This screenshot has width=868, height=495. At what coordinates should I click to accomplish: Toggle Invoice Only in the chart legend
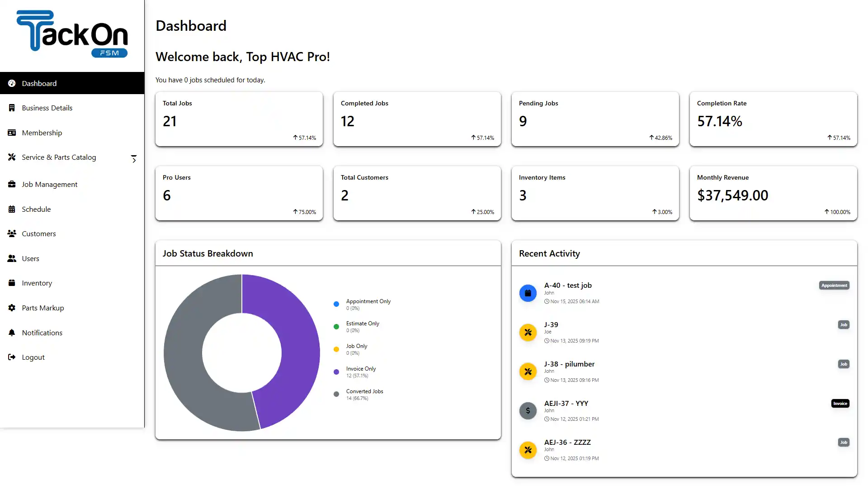(x=360, y=371)
